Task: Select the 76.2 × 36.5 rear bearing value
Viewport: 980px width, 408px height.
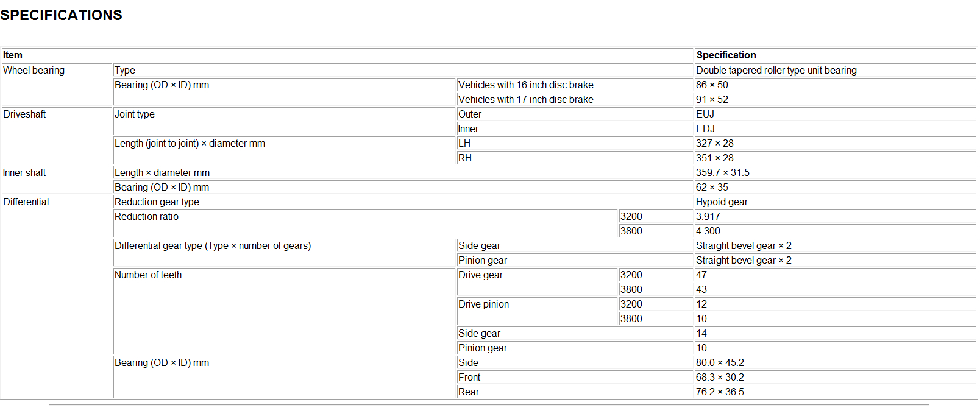Action: tap(720, 392)
